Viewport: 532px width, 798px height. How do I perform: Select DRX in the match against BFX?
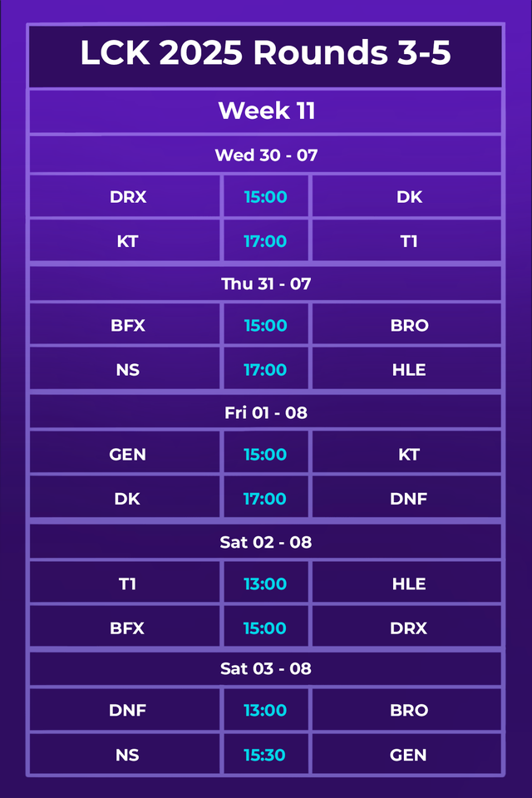tap(408, 628)
